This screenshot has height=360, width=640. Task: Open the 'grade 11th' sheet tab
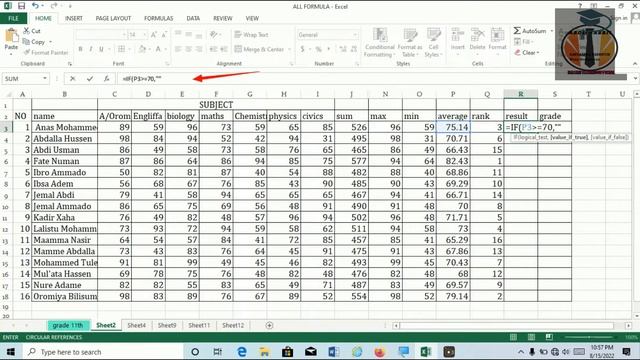tap(68, 325)
